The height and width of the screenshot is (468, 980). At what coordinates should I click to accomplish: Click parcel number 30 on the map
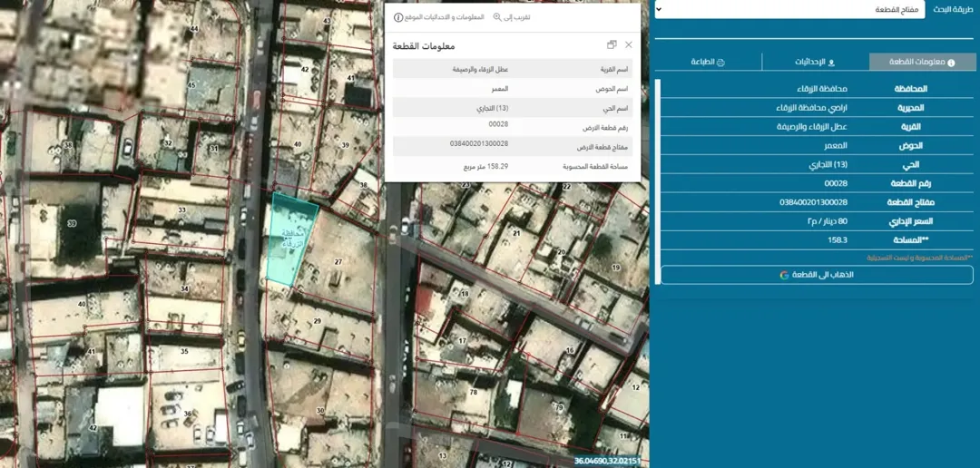coord(320,411)
